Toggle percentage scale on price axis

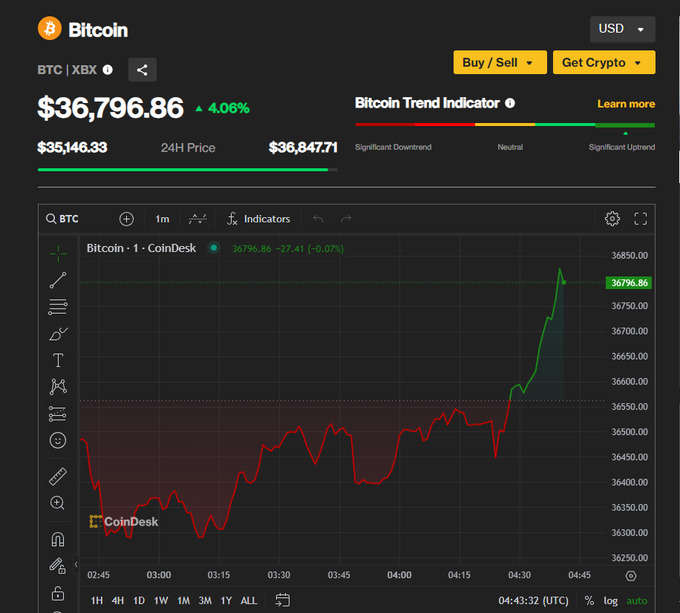pos(589,600)
